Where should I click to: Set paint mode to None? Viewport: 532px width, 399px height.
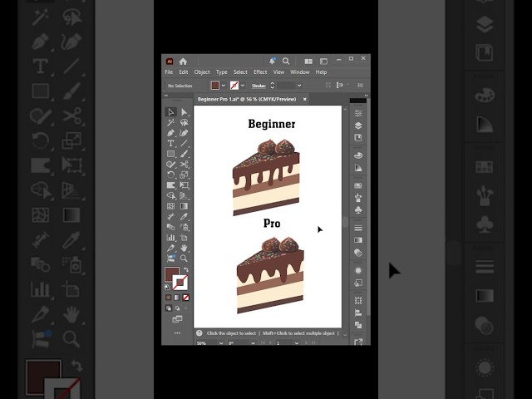[186, 298]
